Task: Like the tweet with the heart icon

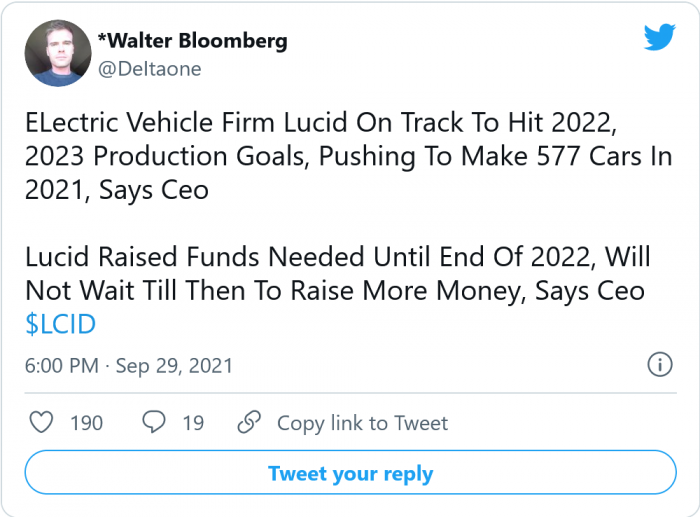Action: pyautogui.click(x=41, y=423)
